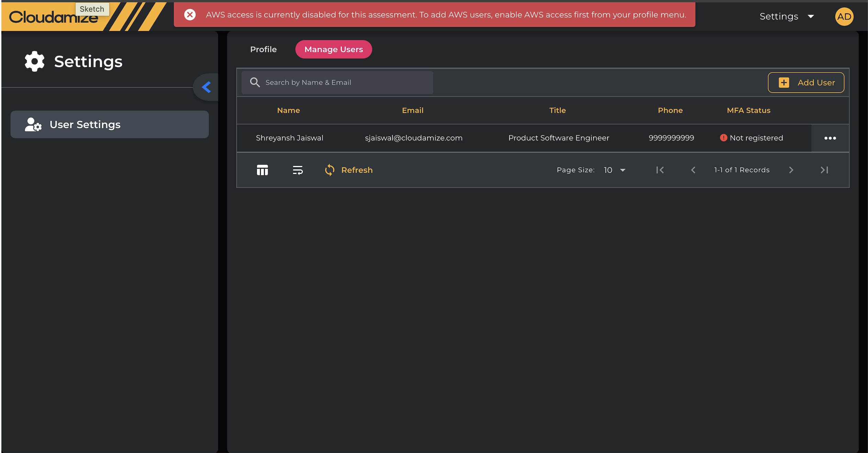Click the Add User button
The image size is (868, 453).
click(806, 82)
